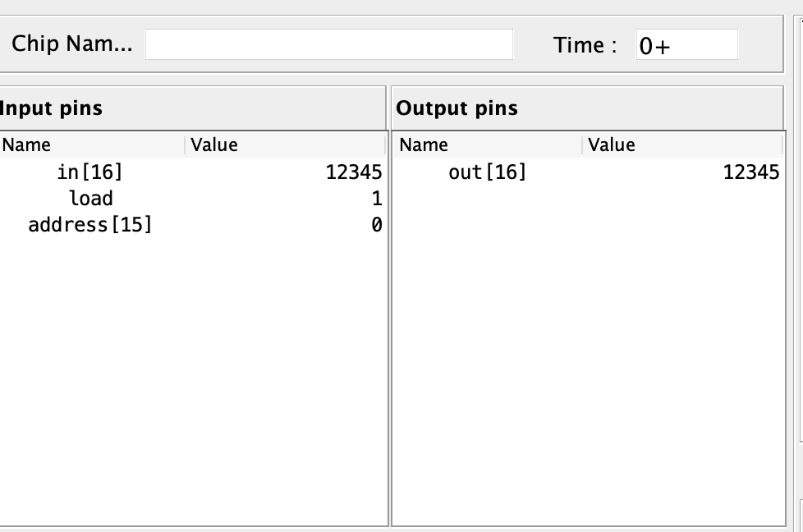The height and width of the screenshot is (532, 803).
Task: Click the Chip Name label
Action: tap(71, 44)
